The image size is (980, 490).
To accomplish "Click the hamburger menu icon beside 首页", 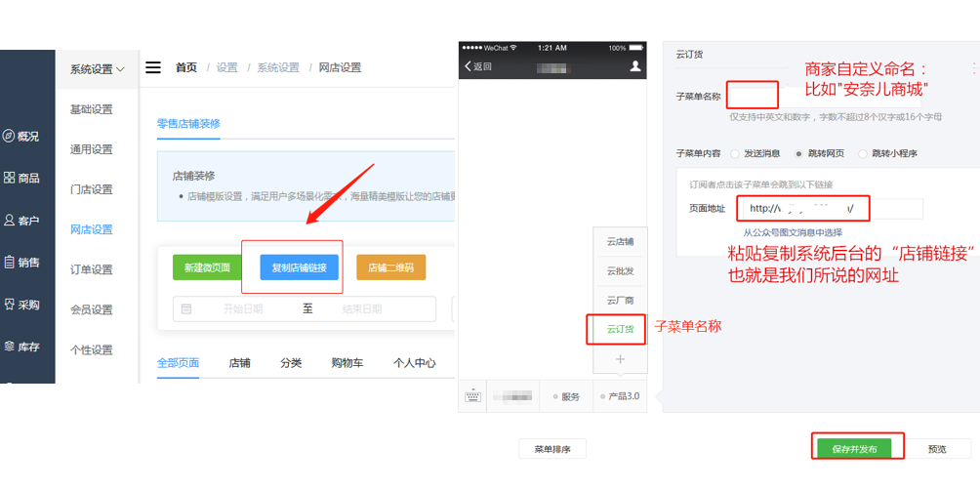I will pyautogui.click(x=153, y=67).
